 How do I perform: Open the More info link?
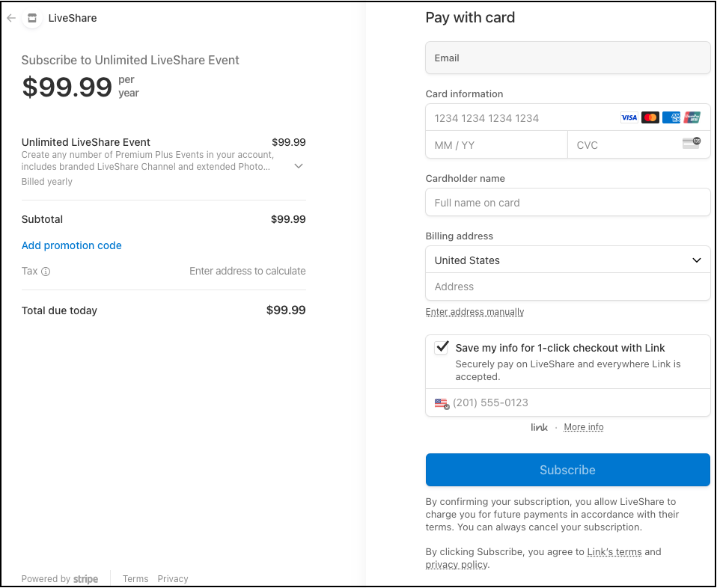click(x=584, y=427)
